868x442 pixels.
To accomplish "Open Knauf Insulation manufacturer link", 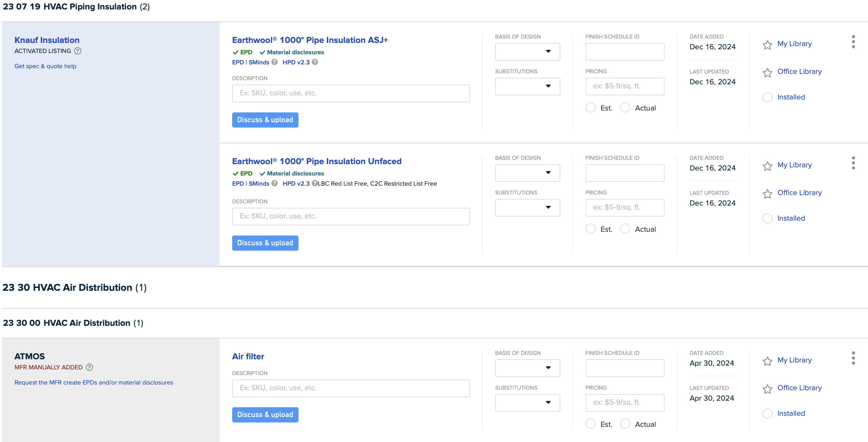I will (x=47, y=40).
